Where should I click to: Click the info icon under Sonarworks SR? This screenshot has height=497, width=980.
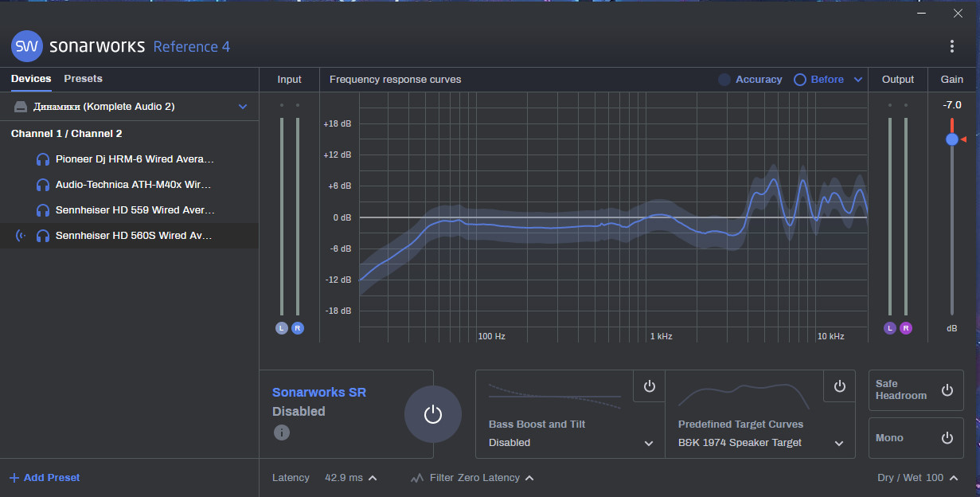(282, 432)
